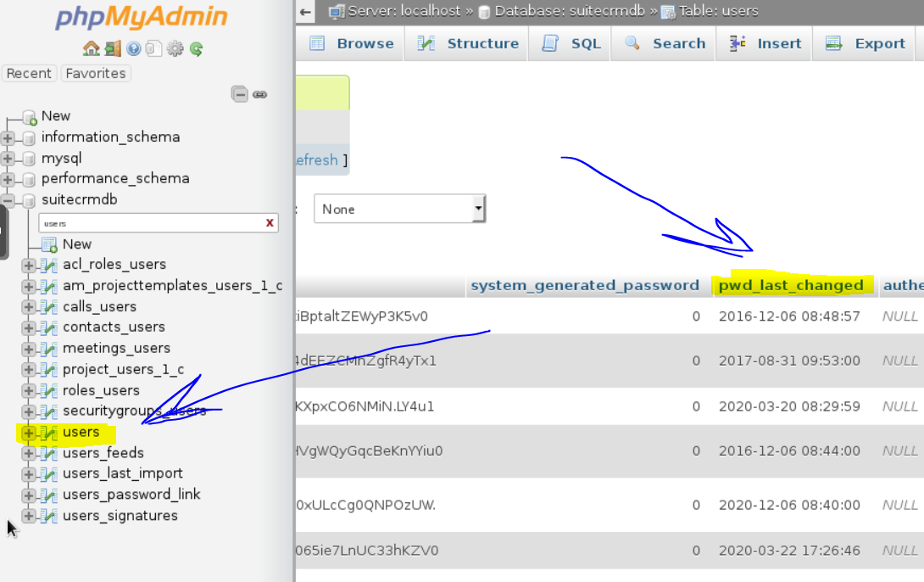The image size is (924, 582).
Task: Sort by pwd_last_changed column header
Action: point(791,285)
